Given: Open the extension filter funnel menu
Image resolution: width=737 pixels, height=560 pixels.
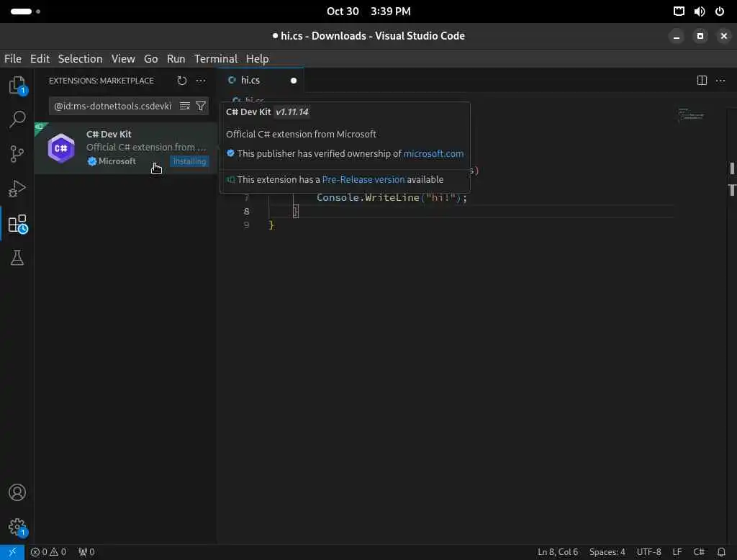Looking at the screenshot, I should [201, 106].
